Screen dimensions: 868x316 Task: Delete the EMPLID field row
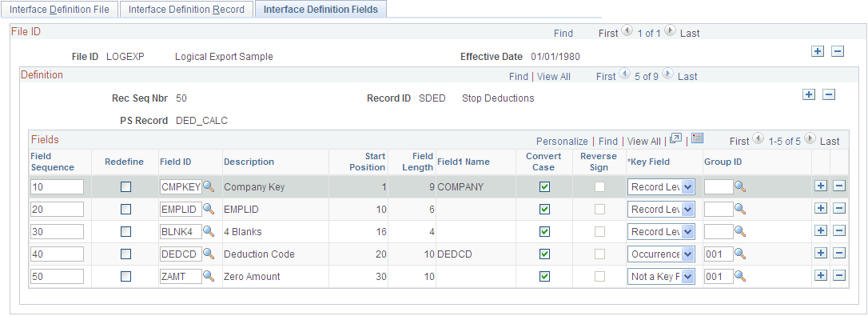839,209
